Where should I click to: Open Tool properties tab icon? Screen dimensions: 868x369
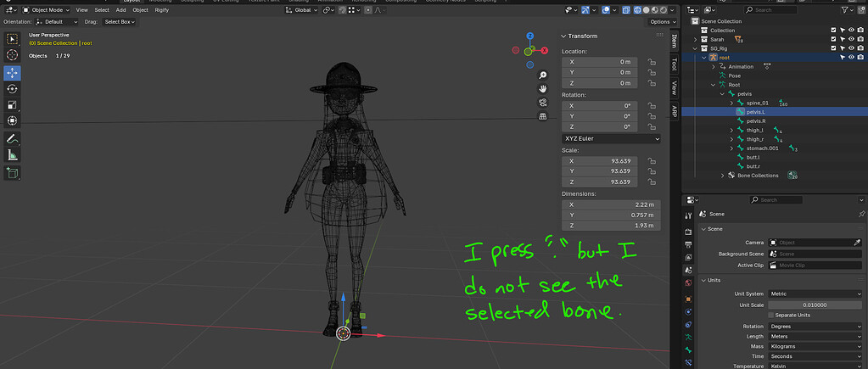688,215
